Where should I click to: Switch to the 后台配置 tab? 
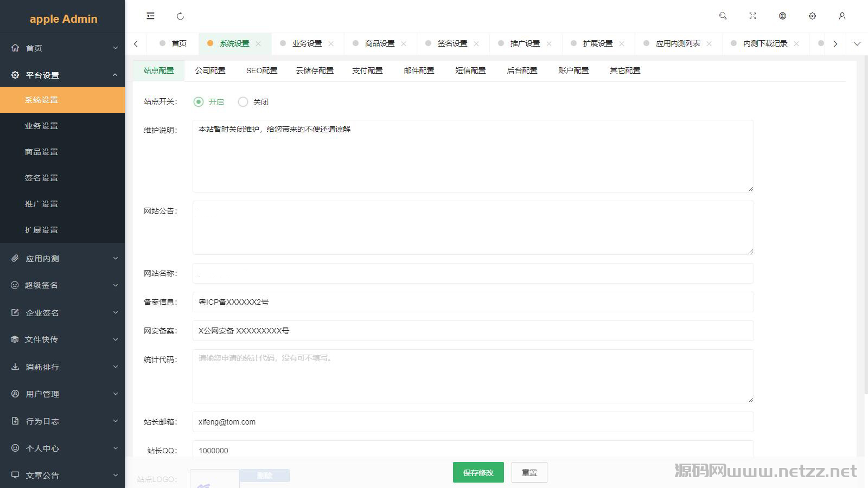coord(522,70)
